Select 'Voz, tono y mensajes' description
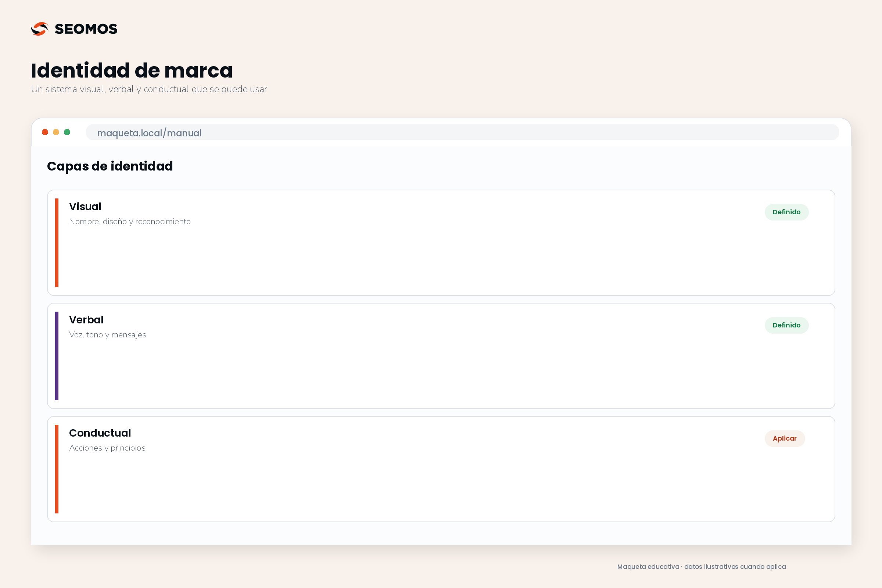The width and height of the screenshot is (882, 588). coord(108,335)
